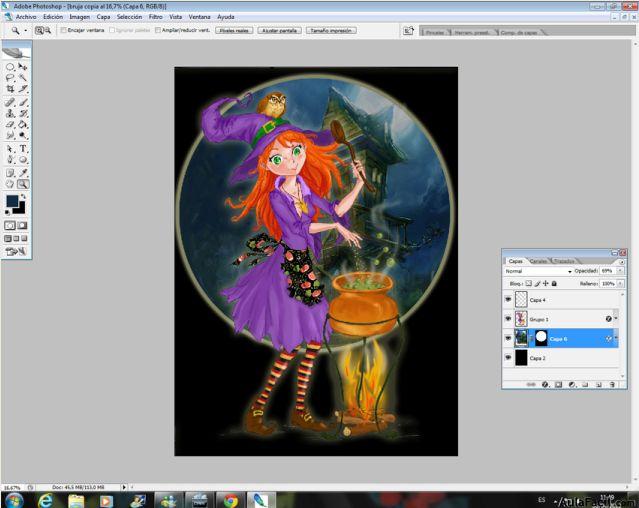Open the Imagen menu
This screenshot has width=639, height=508.
[x=79, y=17]
